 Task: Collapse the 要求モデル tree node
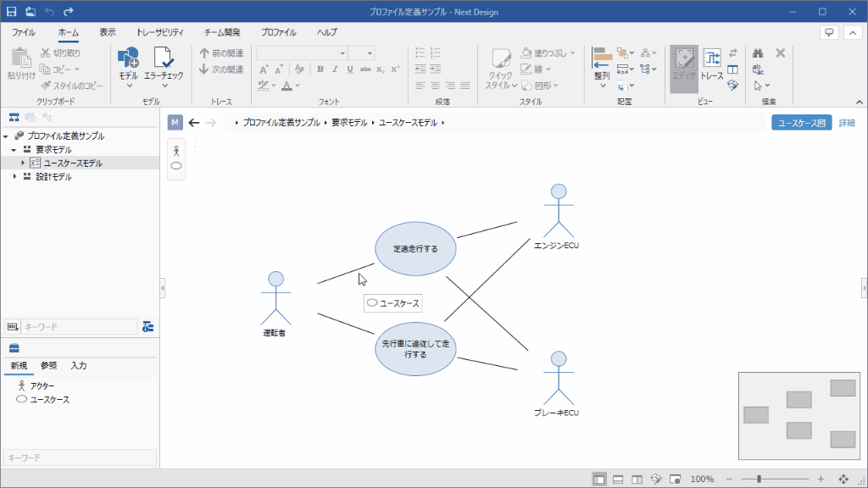pos(14,150)
